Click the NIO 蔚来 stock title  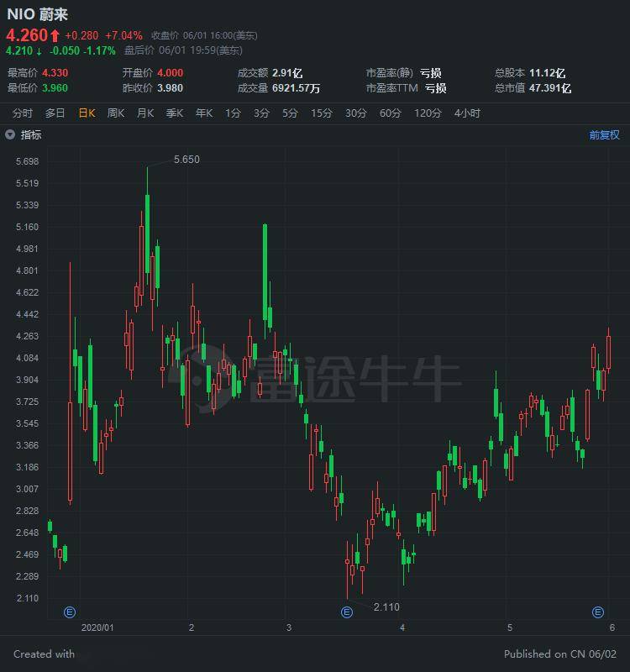click(38, 14)
